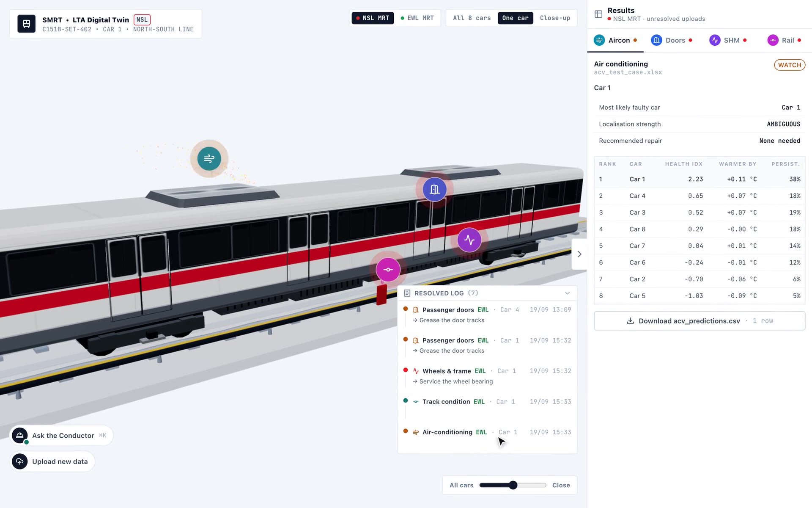Click the doors hotspot on the train
812x508 pixels.
[x=434, y=189]
